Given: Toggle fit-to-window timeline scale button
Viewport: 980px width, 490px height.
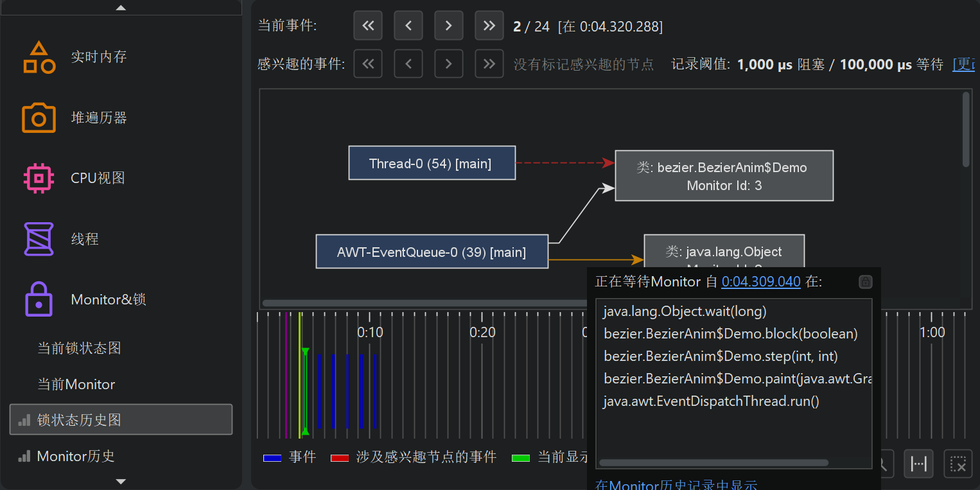Looking at the screenshot, I should click(918, 464).
